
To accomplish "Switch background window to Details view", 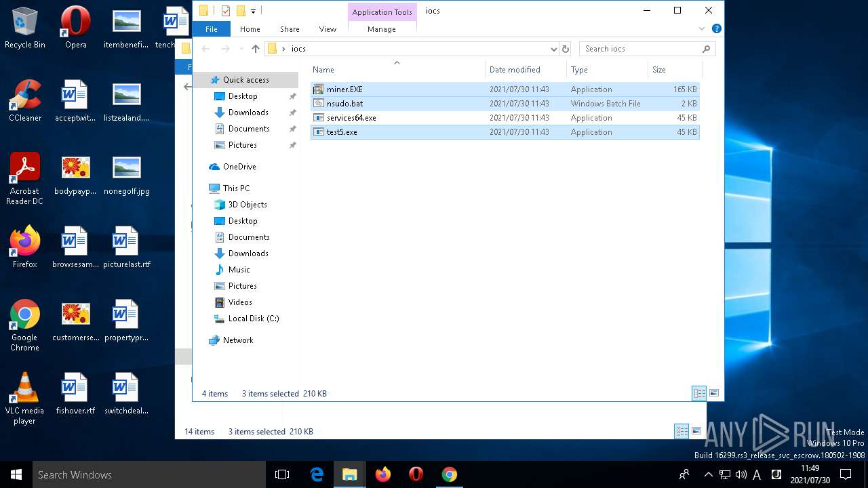I will [x=682, y=431].
